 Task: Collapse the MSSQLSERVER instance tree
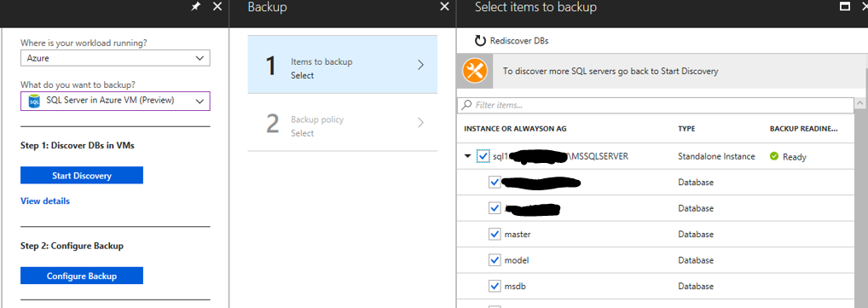[468, 157]
